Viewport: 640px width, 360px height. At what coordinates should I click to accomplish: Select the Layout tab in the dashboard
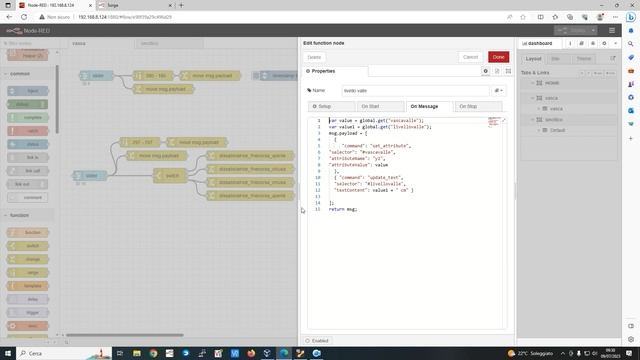533,59
